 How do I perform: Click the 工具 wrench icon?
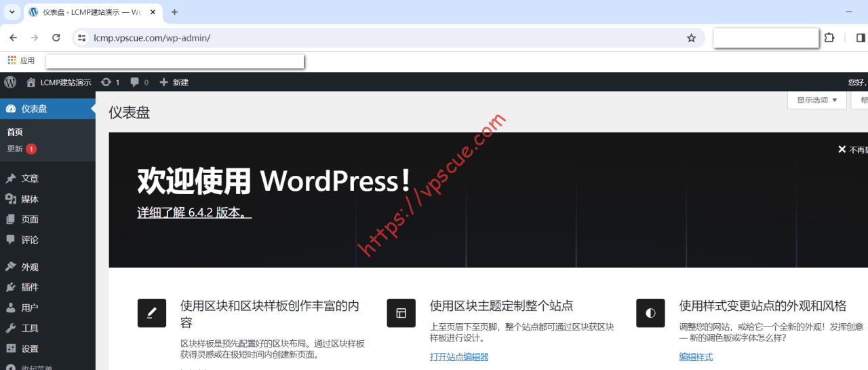(10, 328)
